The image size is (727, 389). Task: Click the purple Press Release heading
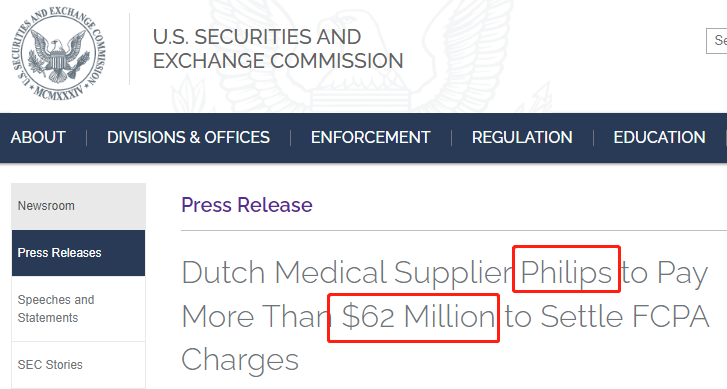coord(247,205)
